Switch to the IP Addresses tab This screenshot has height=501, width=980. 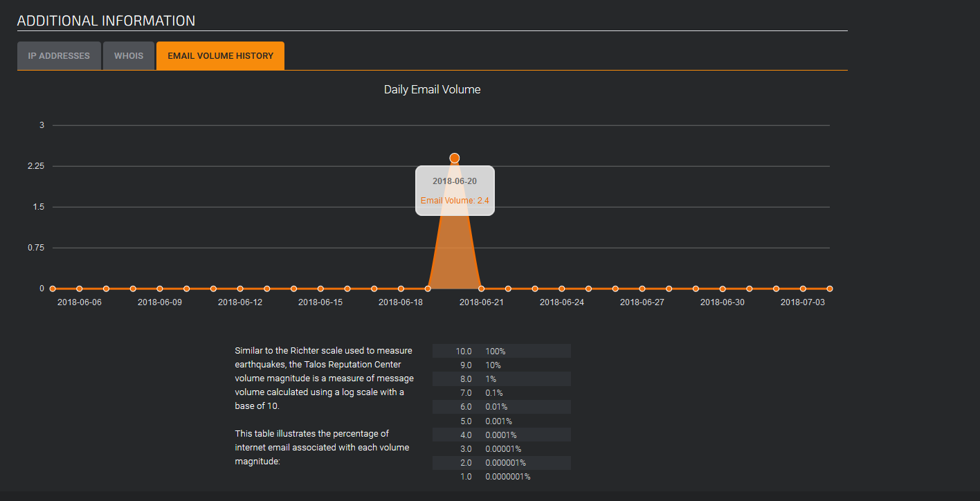pyautogui.click(x=59, y=56)
